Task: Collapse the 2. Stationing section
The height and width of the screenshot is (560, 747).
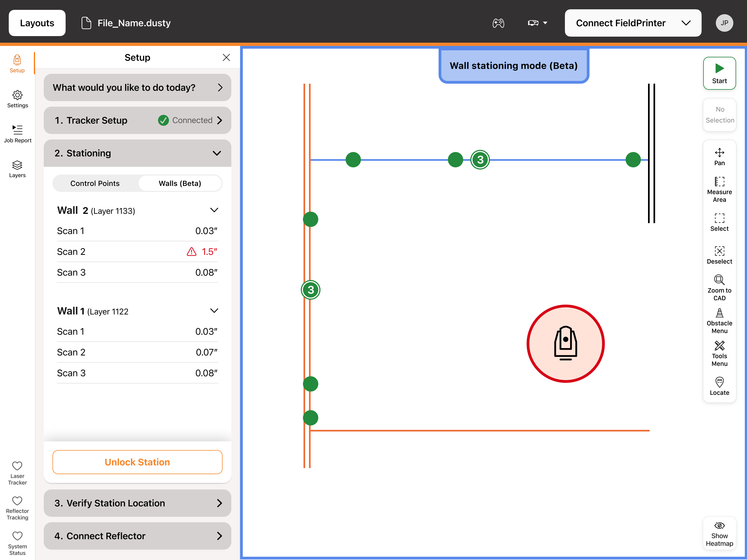Action: [x=138, y=153]
